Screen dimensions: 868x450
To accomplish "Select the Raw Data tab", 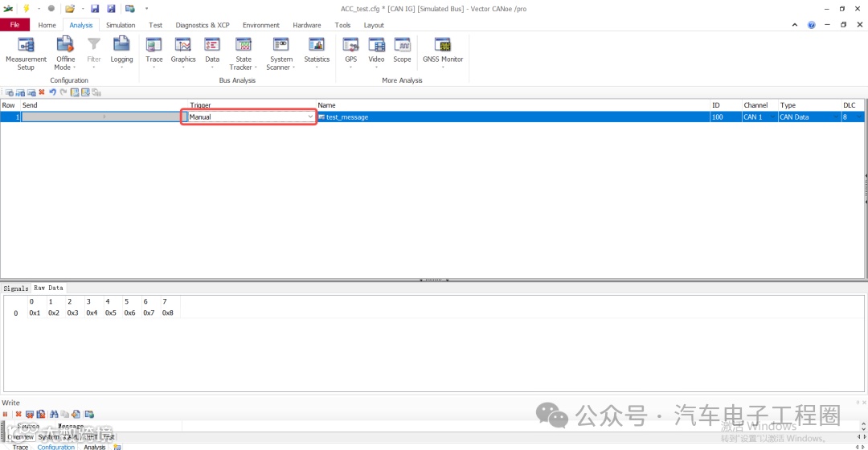I will (x=49, y=288).
